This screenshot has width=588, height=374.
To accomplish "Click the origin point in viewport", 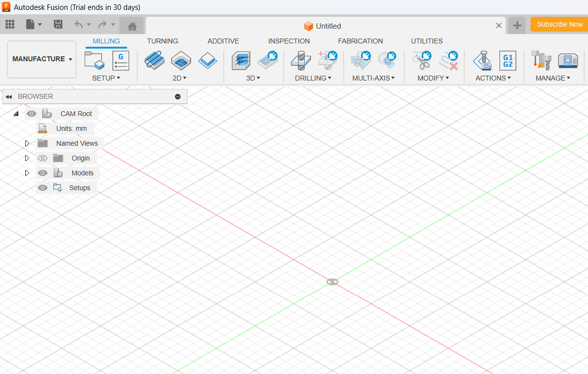I will point(332,282).
